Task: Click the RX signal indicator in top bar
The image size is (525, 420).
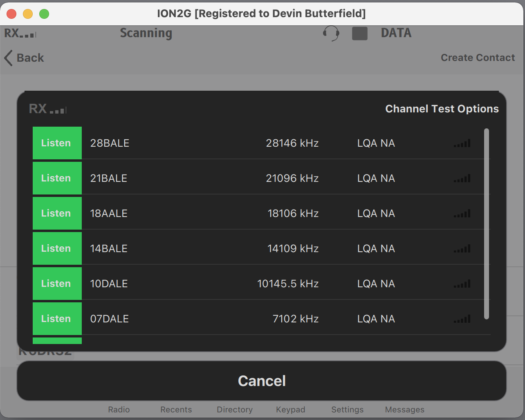Action: [20, 33]
